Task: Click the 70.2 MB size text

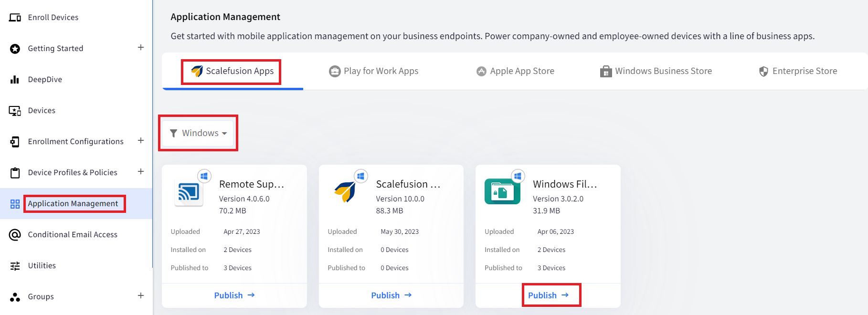Action: coord(233,211)
